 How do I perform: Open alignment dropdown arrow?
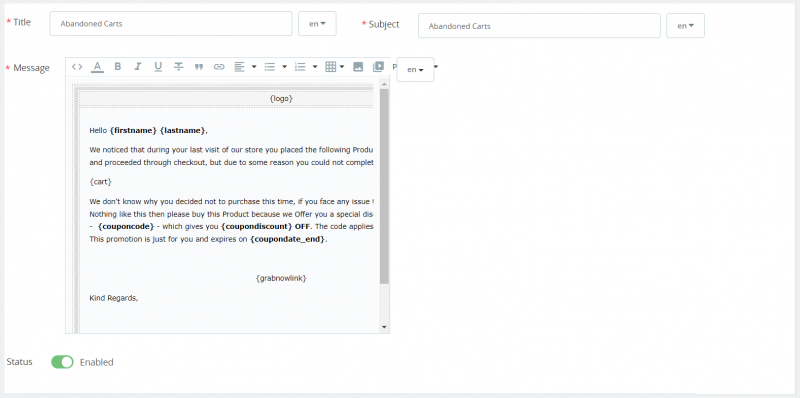pyautogui.click(x=254, y=67)
